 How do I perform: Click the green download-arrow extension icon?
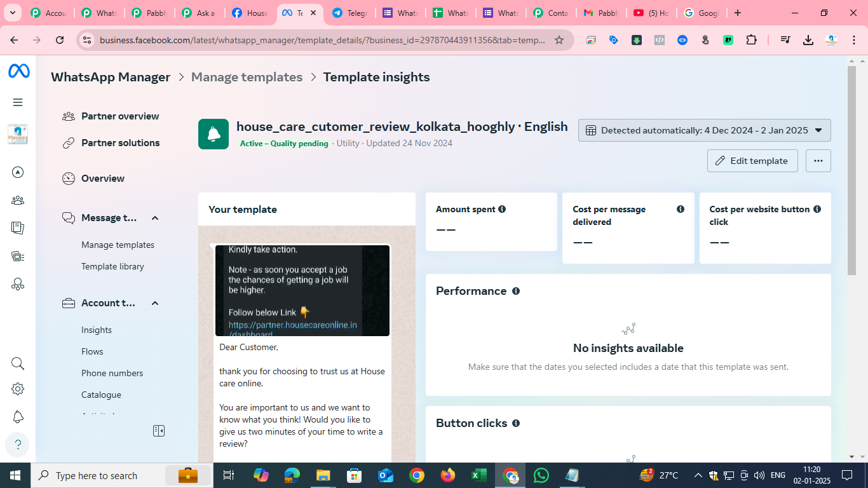click(x=637, y=40)
